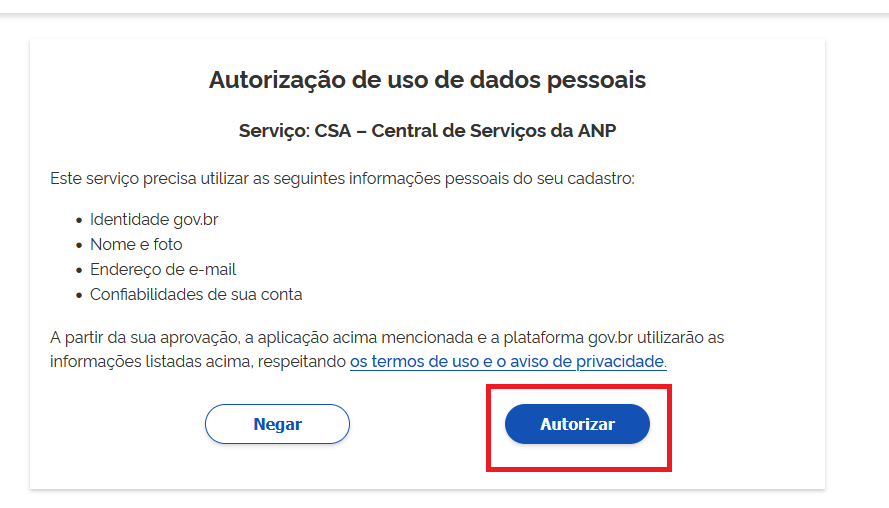The image size is (889, 508).
Task: Click the Autorizar button
Action: click(577, 424)
